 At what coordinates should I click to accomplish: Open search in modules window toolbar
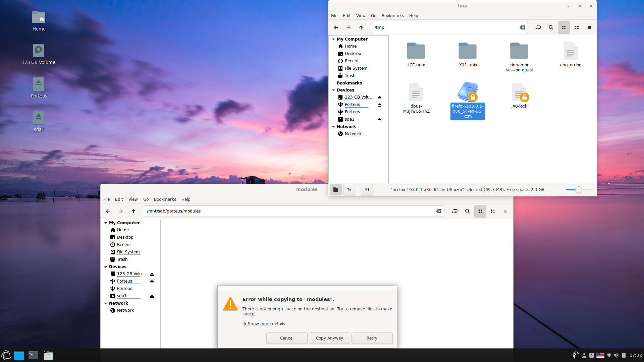coord(468,211)
